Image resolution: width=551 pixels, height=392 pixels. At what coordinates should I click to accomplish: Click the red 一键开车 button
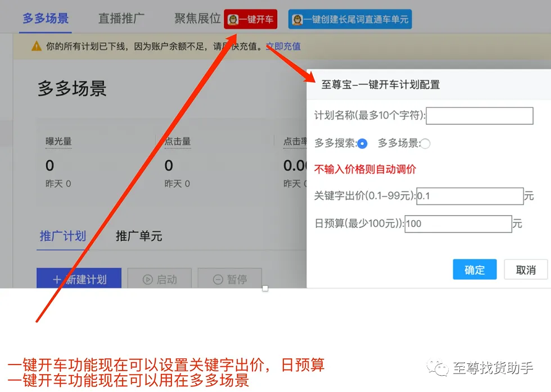coord(251,19)
